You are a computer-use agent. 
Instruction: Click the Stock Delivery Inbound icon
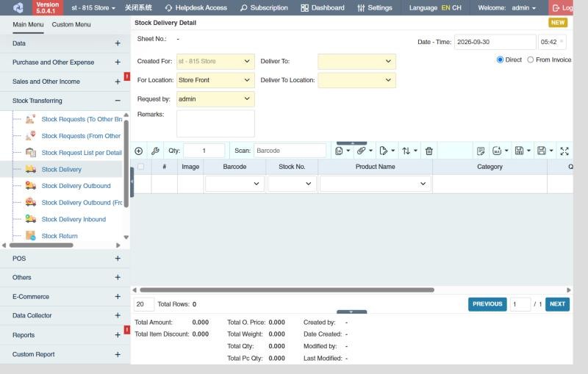[30, 219]
